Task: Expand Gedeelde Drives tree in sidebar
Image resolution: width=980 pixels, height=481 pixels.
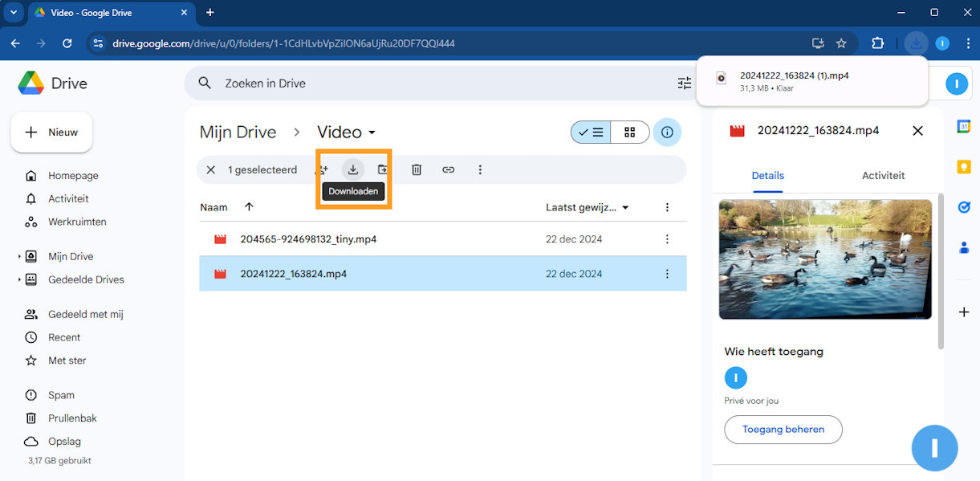Action: (20, 280)
